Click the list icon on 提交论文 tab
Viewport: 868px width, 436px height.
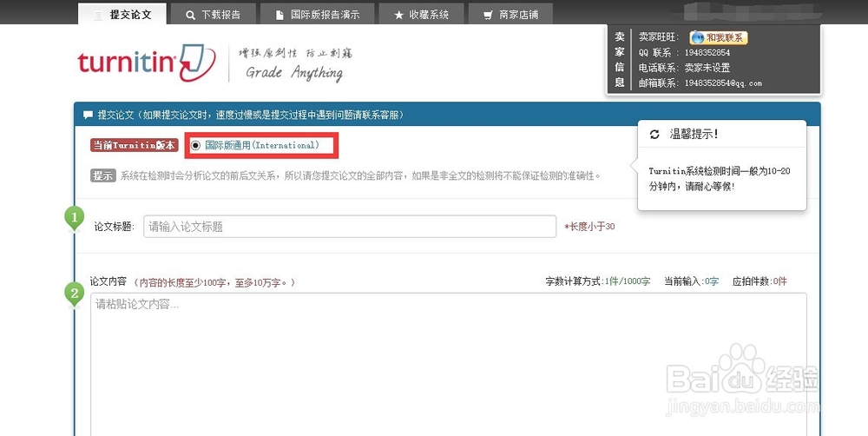click(x=98, y=16)
